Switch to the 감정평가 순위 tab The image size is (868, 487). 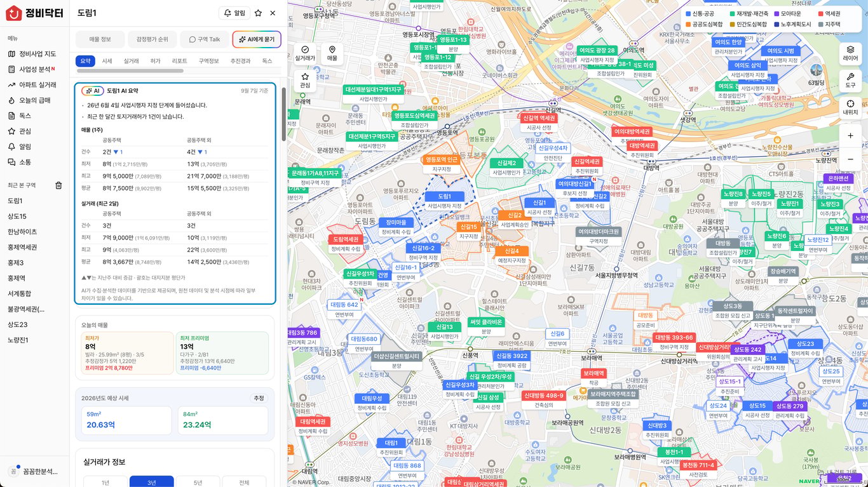click(x=152, y=39)
